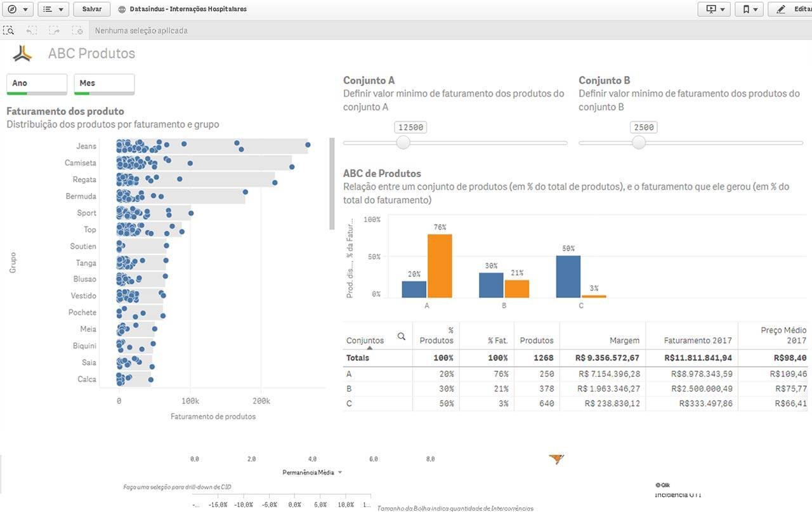This screenshot has width=812, height=512.
Task: Click the Faturamento chart vertical scrollbar
Action: point(332,183)
